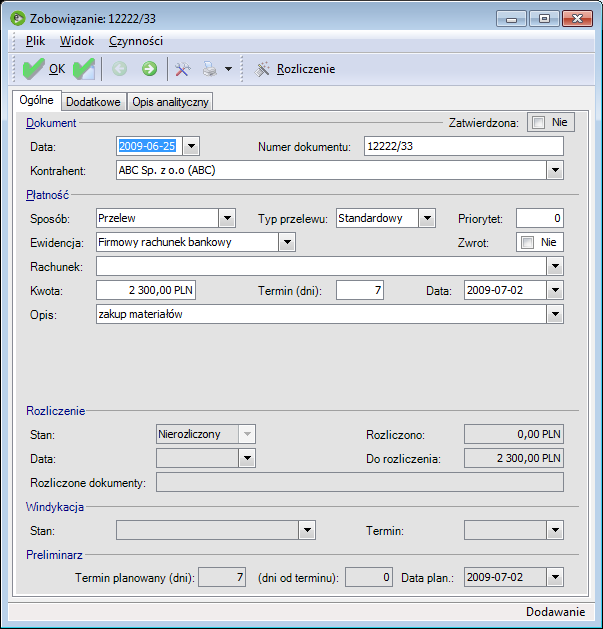The image size is (603, 629).
Task: Click the printer icon in toolbar
Action: (x=209, y=69)
